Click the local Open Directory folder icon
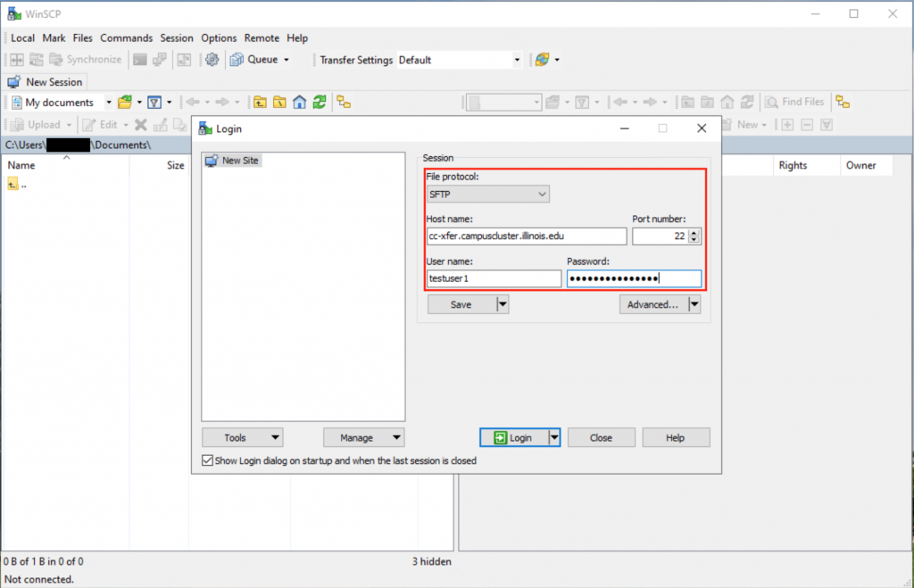Viewport: 914px width, 588px height. coord(125,103)
